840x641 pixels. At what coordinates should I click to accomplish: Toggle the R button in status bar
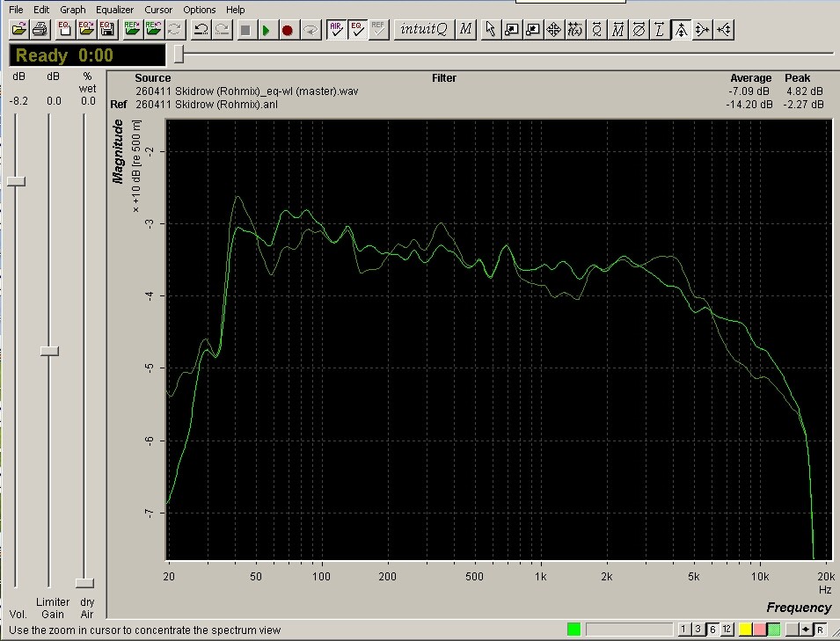(x=820, y=630)
